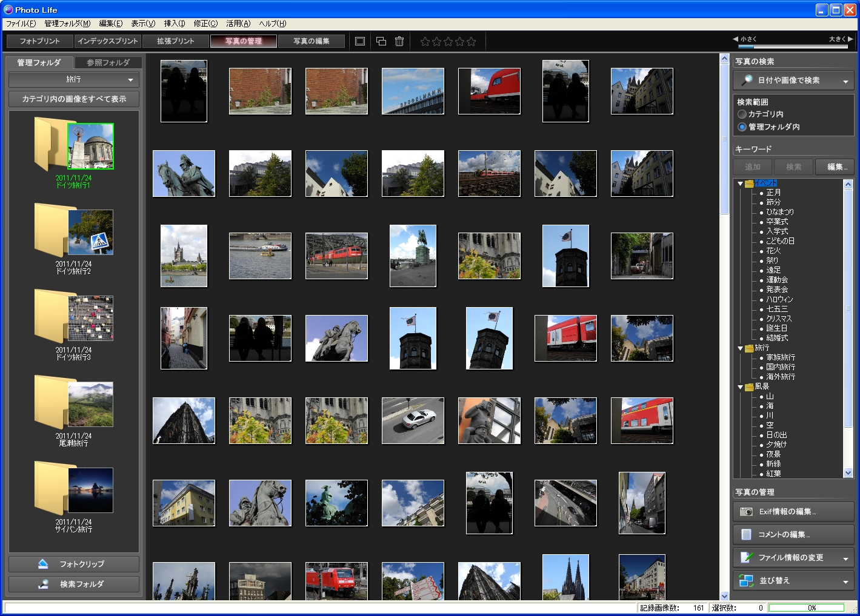This screenshot has height=616, width=860.
Task: Select 管理フォルダ内 search scope
Action: (742, 127)
